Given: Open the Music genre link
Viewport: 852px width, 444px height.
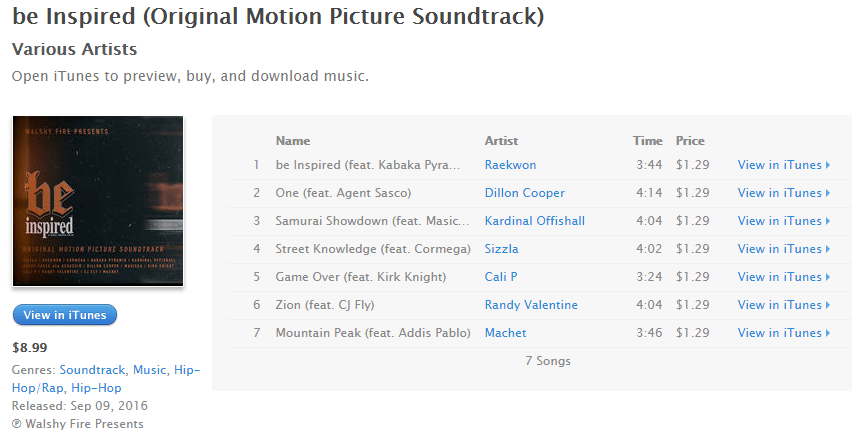Looking at the screenshot, I should tap(149, 370).
